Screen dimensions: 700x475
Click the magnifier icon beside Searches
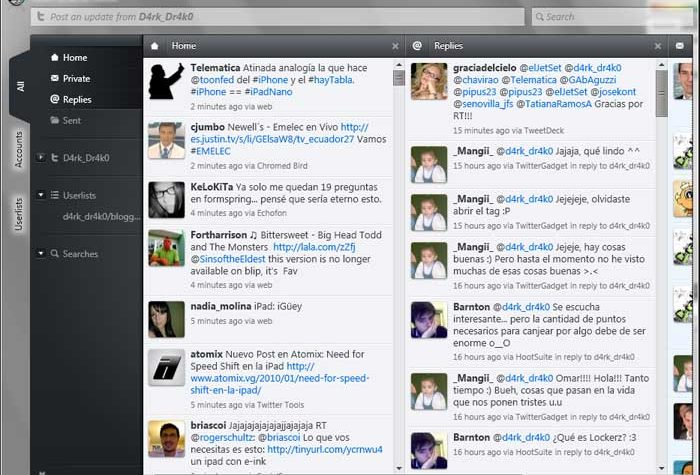point(54,254)
